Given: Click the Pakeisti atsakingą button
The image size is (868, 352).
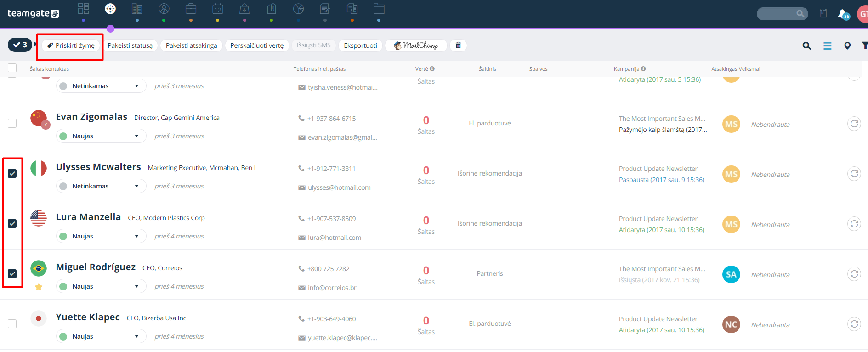Looking at the screenshot, I should 192,45.
